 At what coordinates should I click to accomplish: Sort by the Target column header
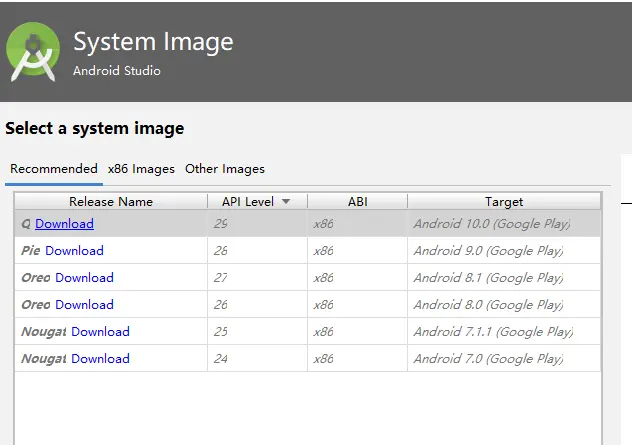504,202
